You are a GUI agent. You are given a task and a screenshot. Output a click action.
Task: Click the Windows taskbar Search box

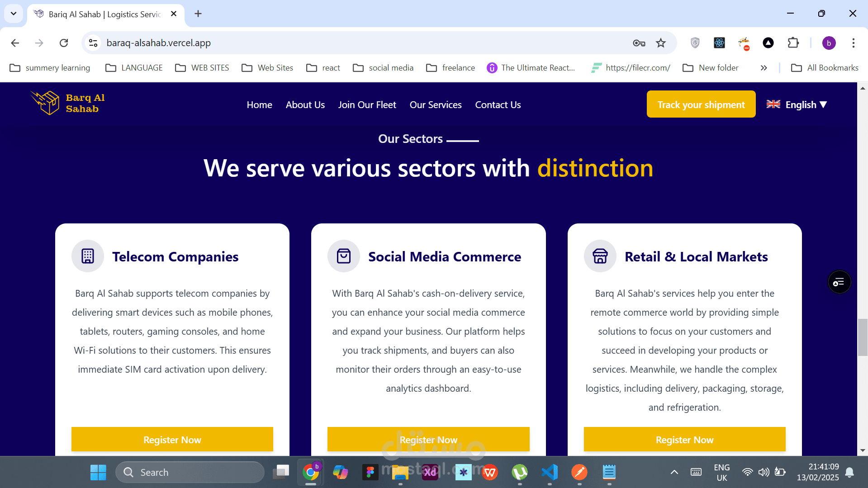click(x=190, y=472)
